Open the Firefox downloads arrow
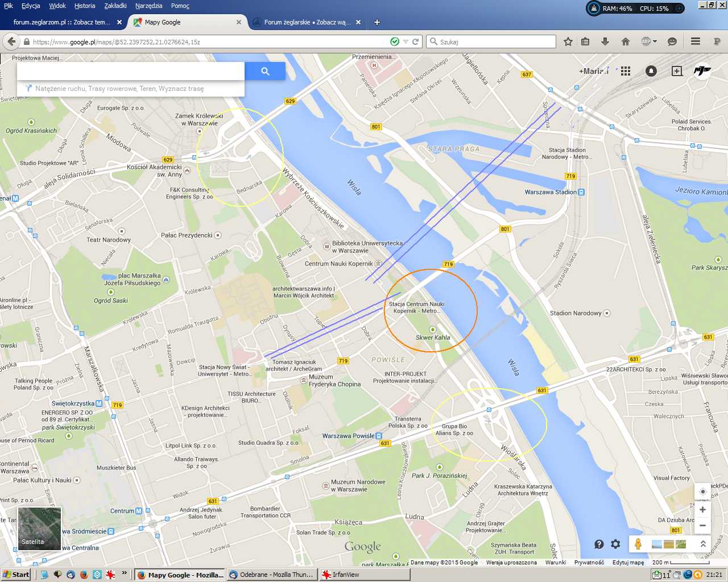The image size is (728, 582). [605, 41]
